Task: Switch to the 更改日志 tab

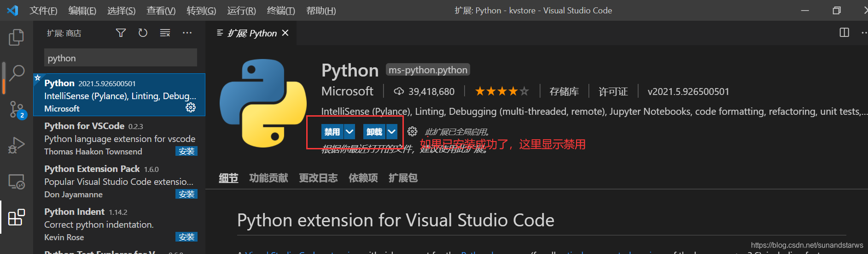Action: (318, 178)
